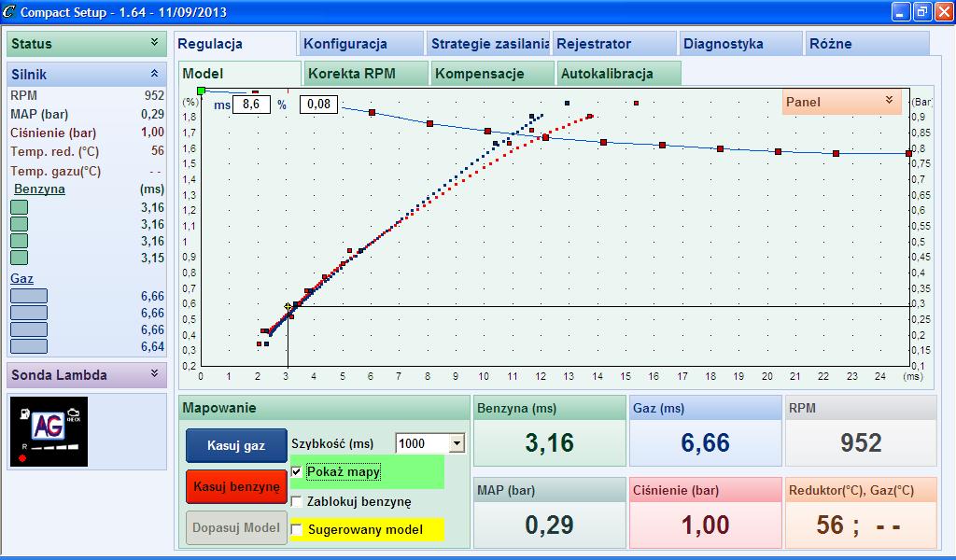Screen dimensions: 956x560
Task: Tick the Sugerowany model checkbox
Action: (297, 529)
